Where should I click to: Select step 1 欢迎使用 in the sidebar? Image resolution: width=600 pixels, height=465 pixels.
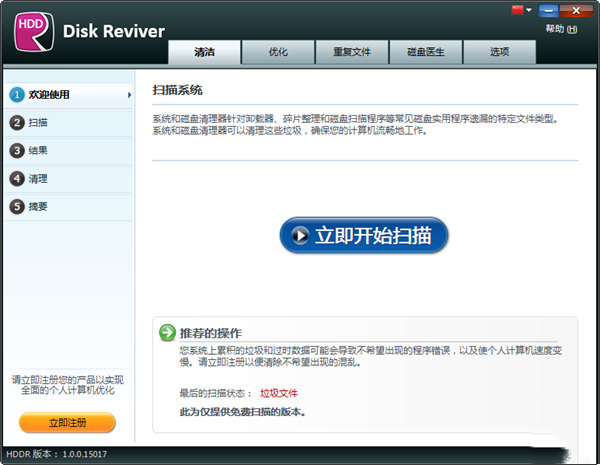pos(69,95)
